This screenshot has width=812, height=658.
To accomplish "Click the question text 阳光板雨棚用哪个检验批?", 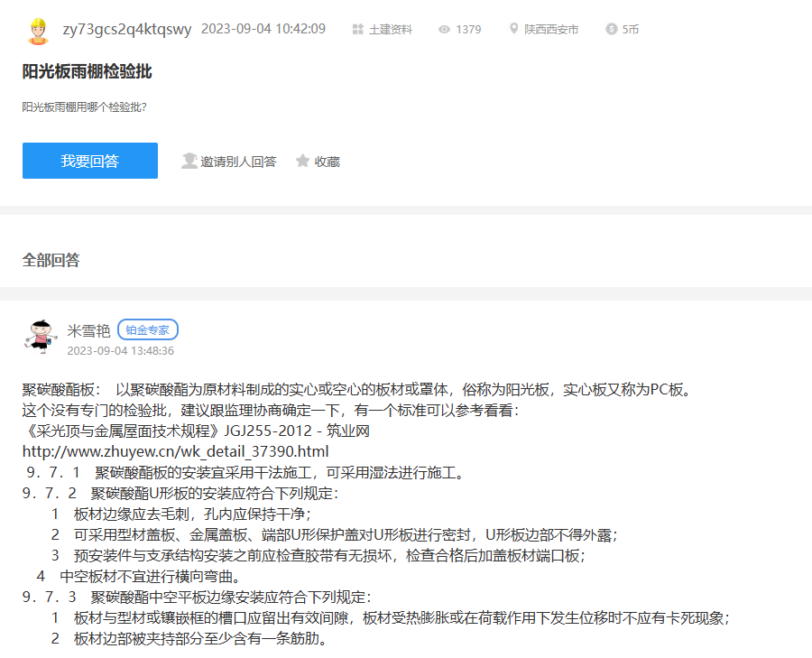I will click(x=85, y=107).
